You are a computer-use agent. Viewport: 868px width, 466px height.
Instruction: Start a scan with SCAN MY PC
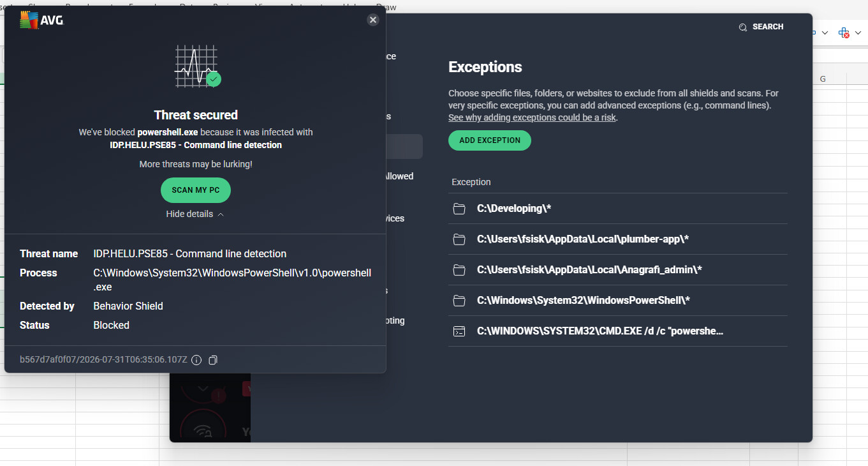point(196,190)
